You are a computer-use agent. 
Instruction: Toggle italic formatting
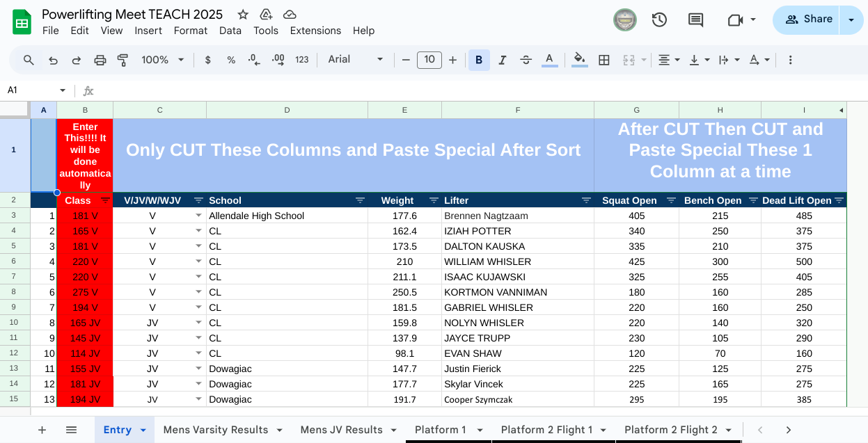click(x=502, y=60)
